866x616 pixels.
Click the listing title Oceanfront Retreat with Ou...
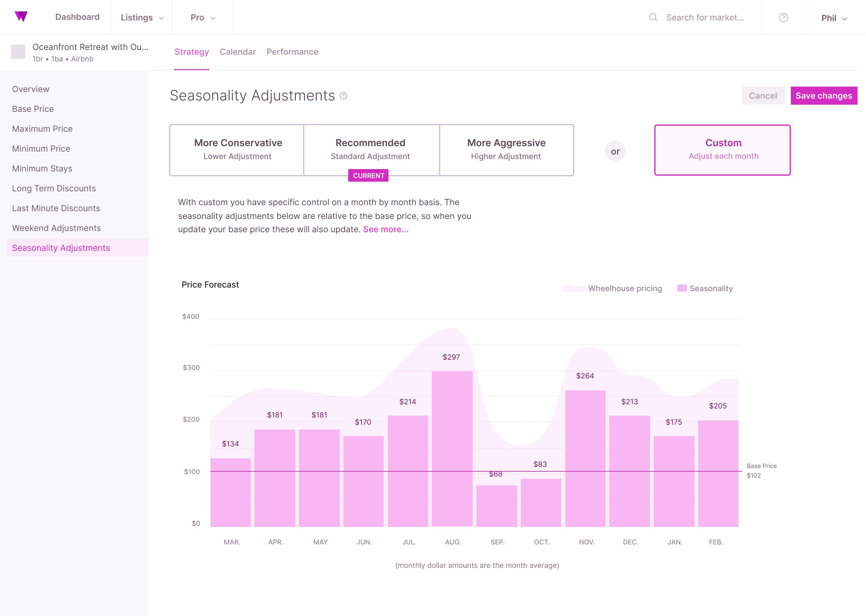click(90, 47)
